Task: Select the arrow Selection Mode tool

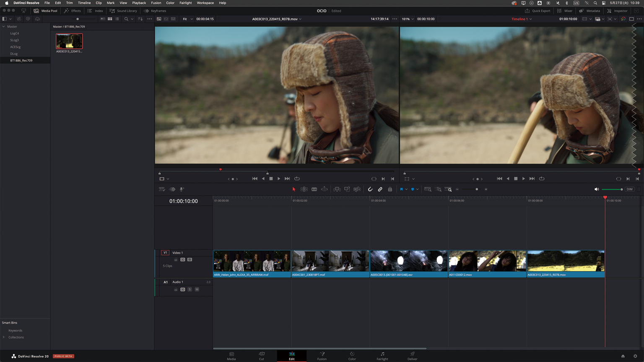Action: 294,189
